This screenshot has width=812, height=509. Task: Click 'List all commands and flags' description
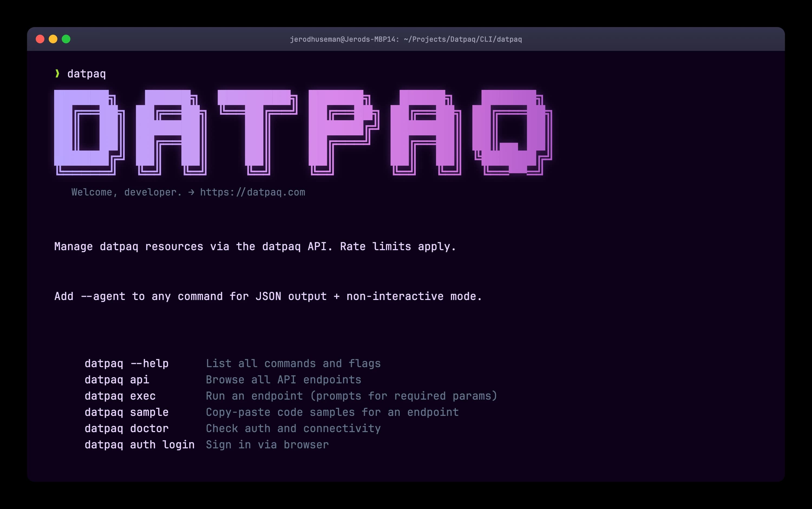pyautogui.click(x=293, y=364)
